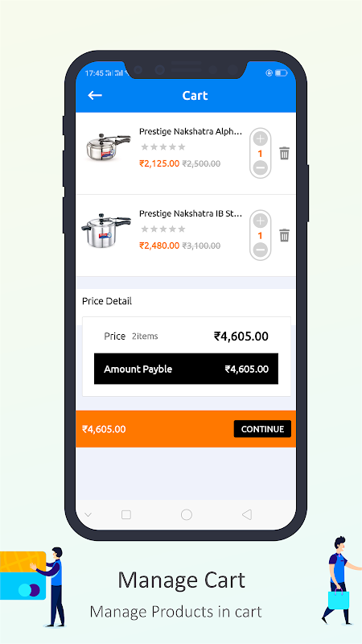362x644 pixels.
Task: Delete Prestige Nakshatra Alpha item with trash icon
Action: 285,153
